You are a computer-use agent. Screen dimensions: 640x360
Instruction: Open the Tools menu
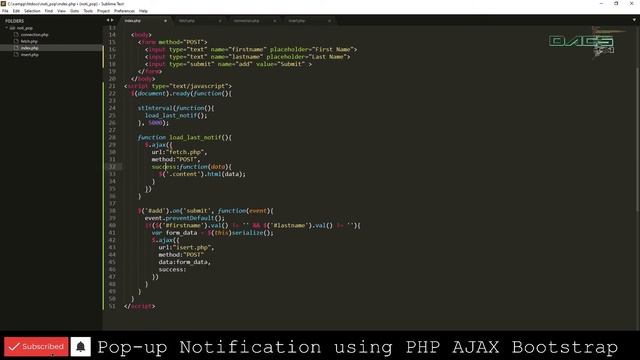pyautogui.click(x=88, y=11)
